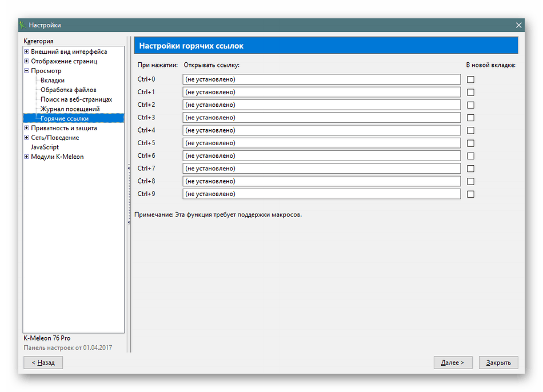Click the K-Meleon 76 Pro label
This screenshot has height=392, width=543.
[x=47, y=338]
